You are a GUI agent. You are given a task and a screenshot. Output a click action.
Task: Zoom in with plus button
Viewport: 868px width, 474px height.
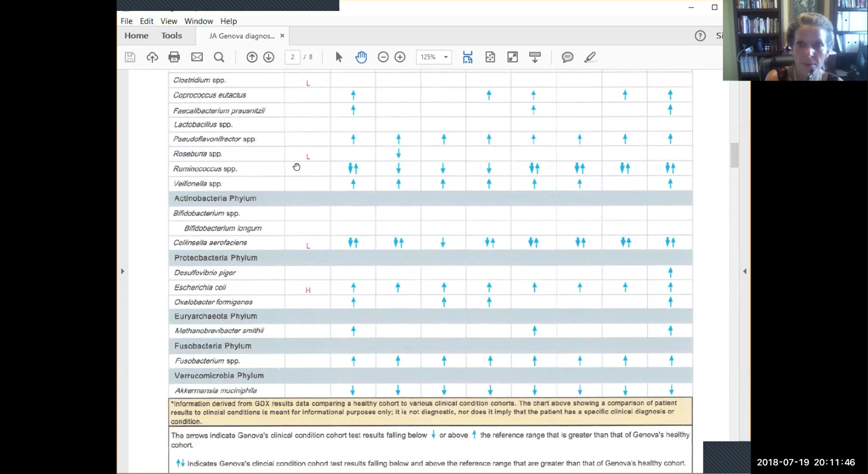click(400, 57)
